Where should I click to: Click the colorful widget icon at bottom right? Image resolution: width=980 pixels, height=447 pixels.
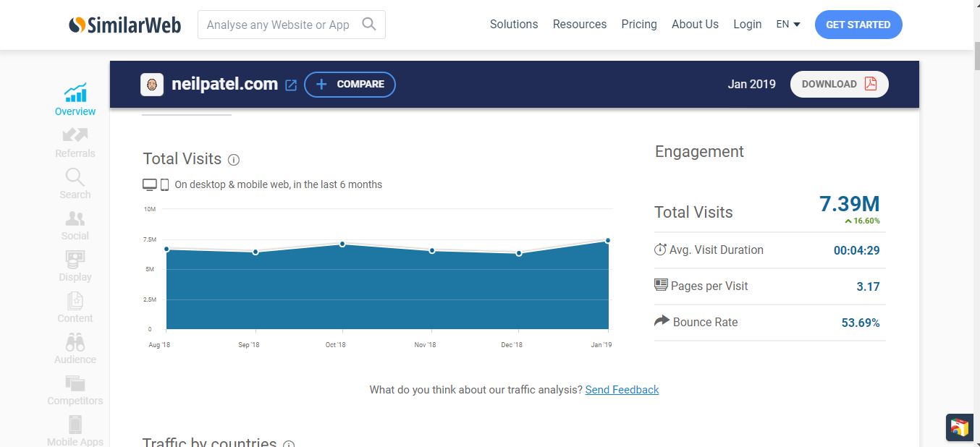coord(960,427)
